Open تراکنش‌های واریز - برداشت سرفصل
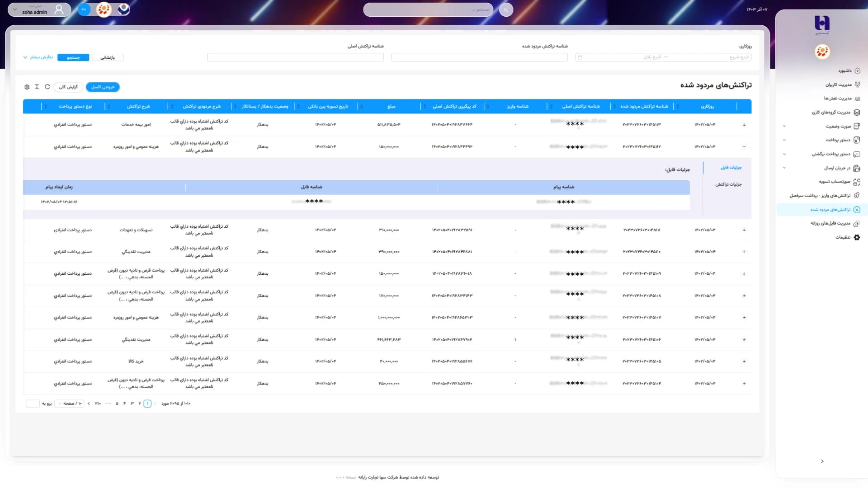Screen dimensions: 868x488 coord(825,196)
